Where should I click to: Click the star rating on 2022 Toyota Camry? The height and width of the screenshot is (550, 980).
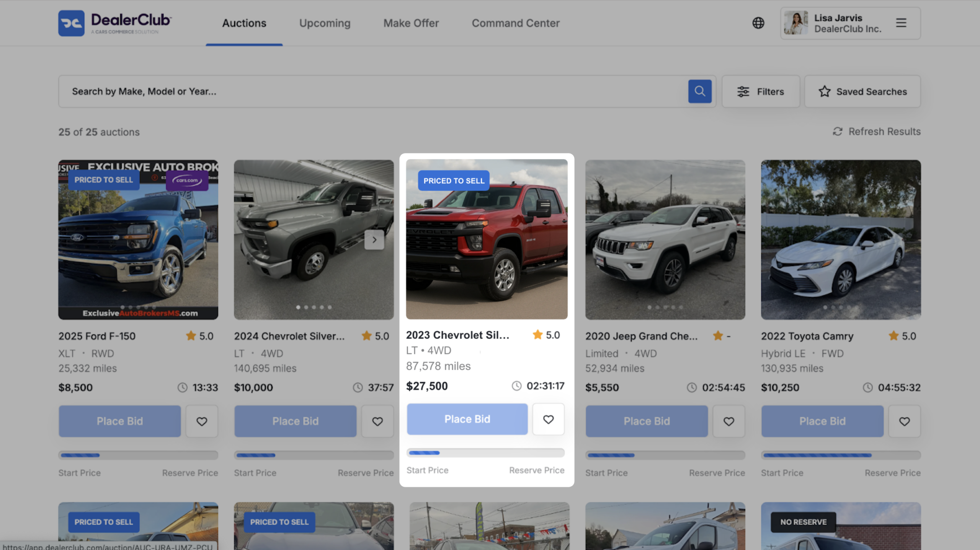(902, 336)
